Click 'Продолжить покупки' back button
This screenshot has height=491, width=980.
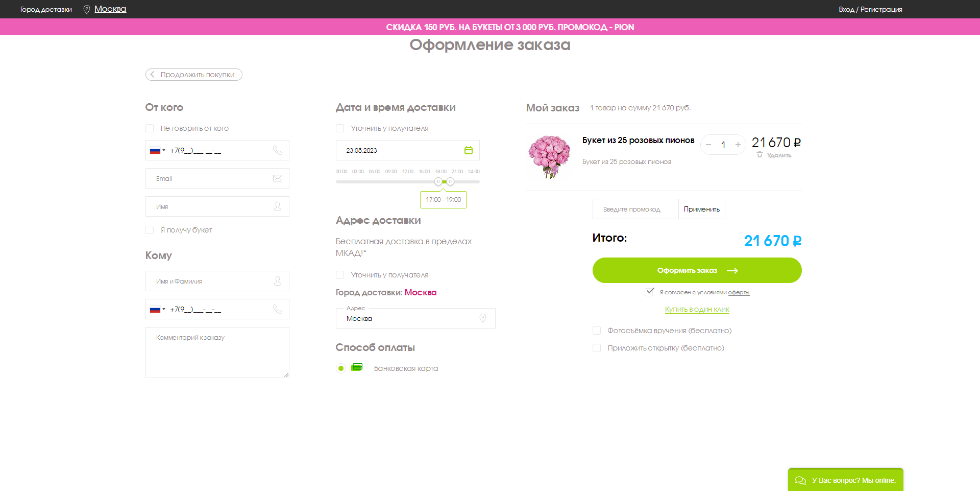194,75
